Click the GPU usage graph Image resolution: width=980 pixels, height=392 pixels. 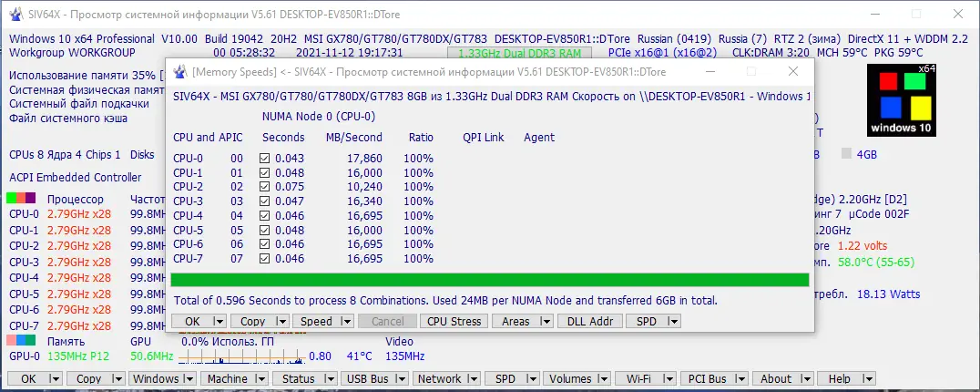(242, 356)
